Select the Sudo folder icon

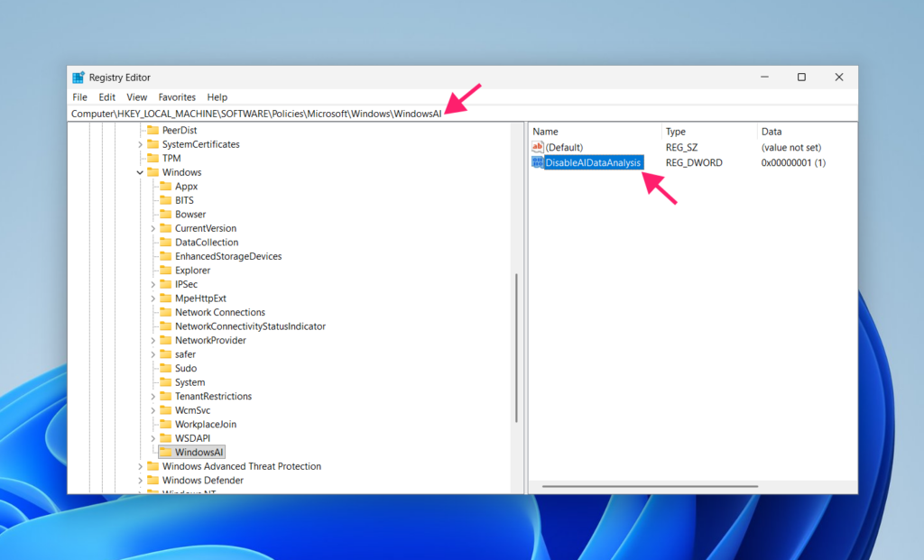point(166,368)
